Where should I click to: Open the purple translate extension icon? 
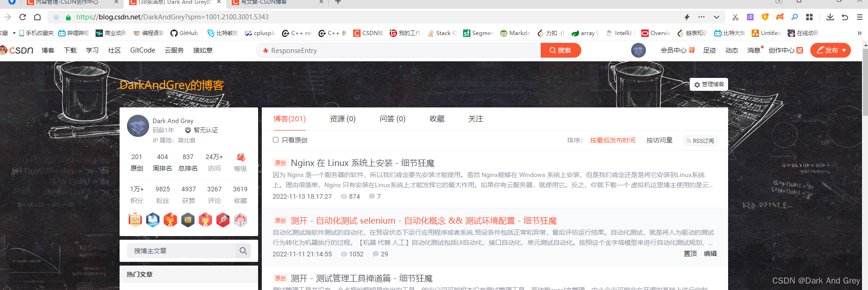point(750,17)
